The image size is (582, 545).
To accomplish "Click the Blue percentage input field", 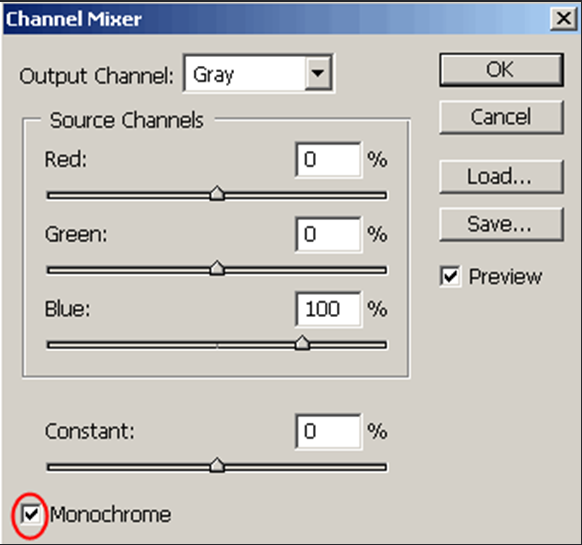I will pyautogui.click(x=328, y=309).
